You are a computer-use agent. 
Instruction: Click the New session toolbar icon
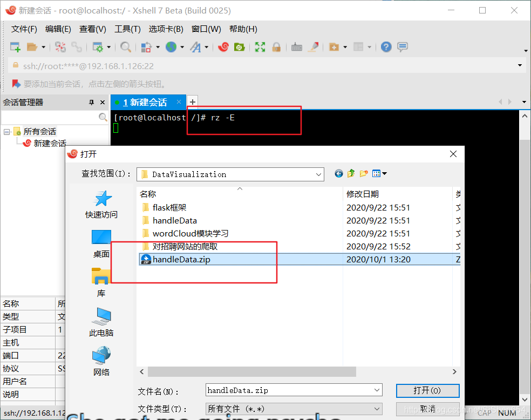15,47
